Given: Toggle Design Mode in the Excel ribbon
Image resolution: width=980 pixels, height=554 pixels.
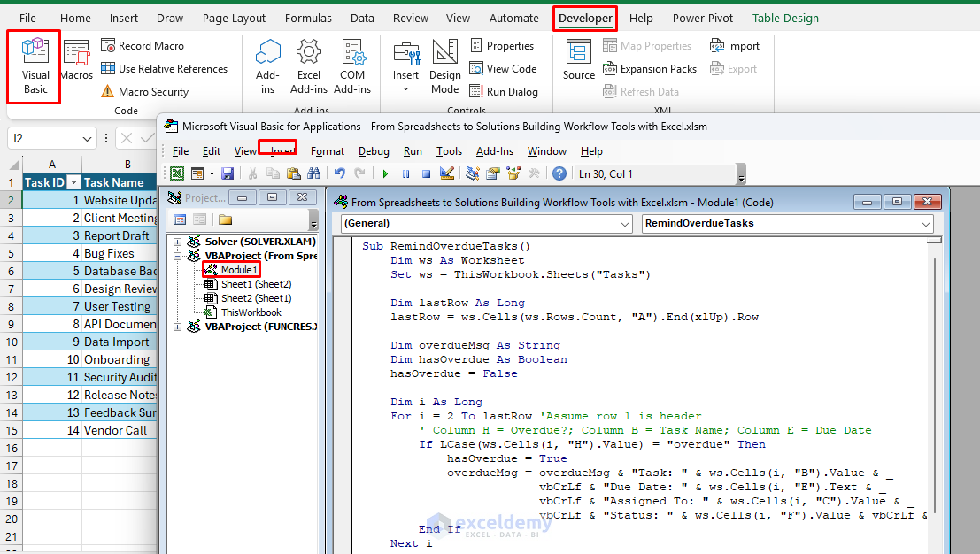Looking at the screenshot, I should pos(445,66).
